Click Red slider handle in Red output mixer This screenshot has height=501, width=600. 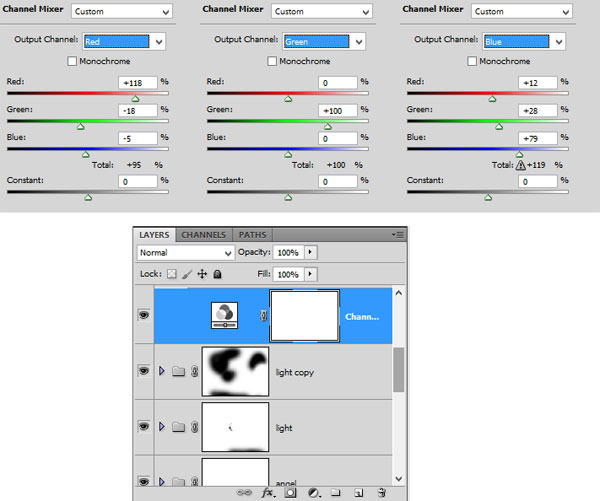pyautogui.click(x=135, y=99)
